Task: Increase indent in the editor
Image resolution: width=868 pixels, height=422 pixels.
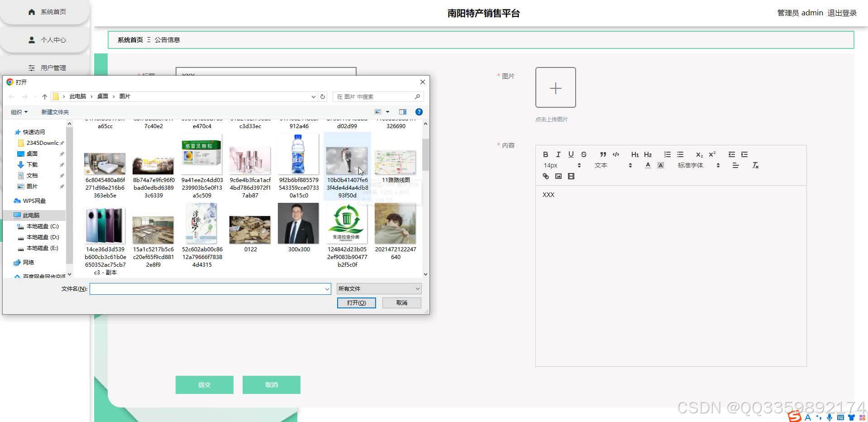Action: coord(744,154)
